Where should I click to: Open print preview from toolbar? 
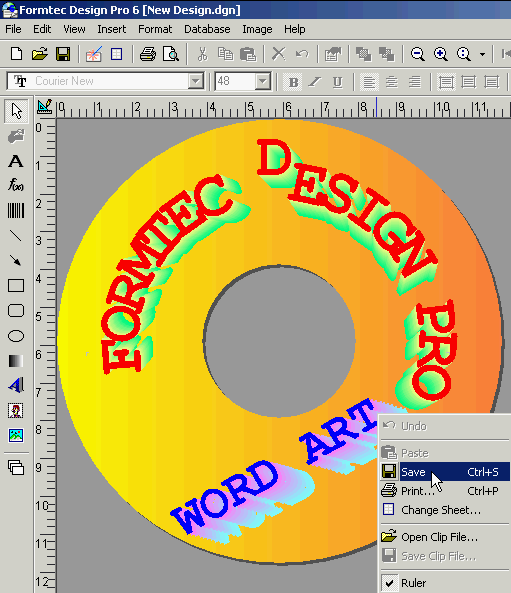pos(171,54)
